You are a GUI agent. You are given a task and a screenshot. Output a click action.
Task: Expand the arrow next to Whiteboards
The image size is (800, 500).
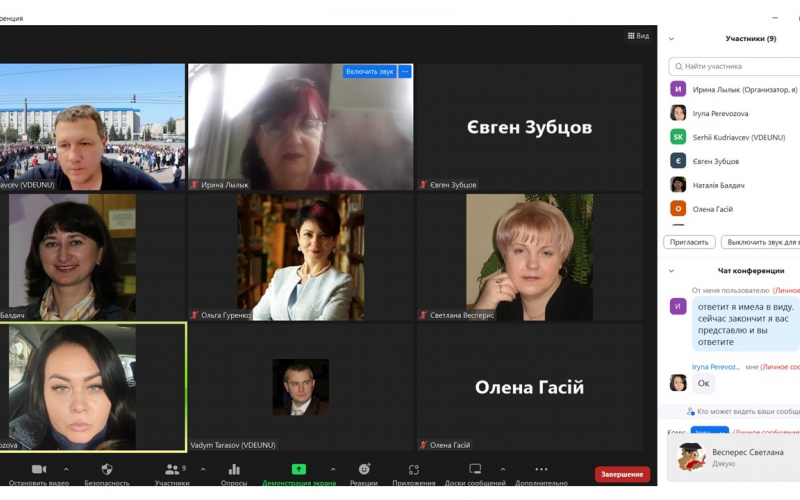click(x=503, y=469)
